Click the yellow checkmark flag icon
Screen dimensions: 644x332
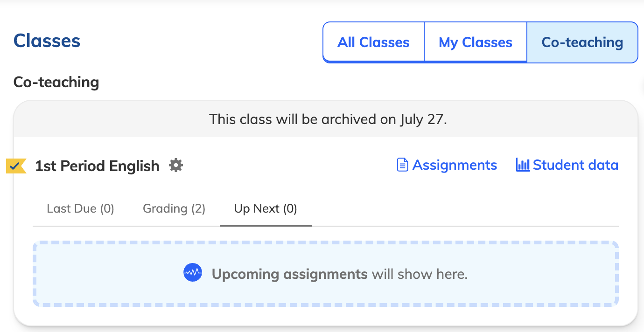click(x=16, y=166)
